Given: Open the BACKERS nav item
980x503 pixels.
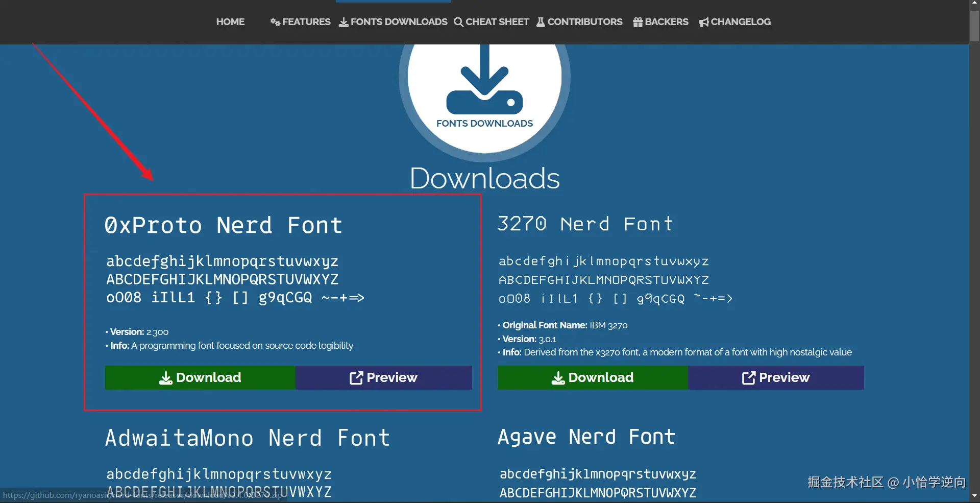Looking at the screenshot, I should click(660, 22).
